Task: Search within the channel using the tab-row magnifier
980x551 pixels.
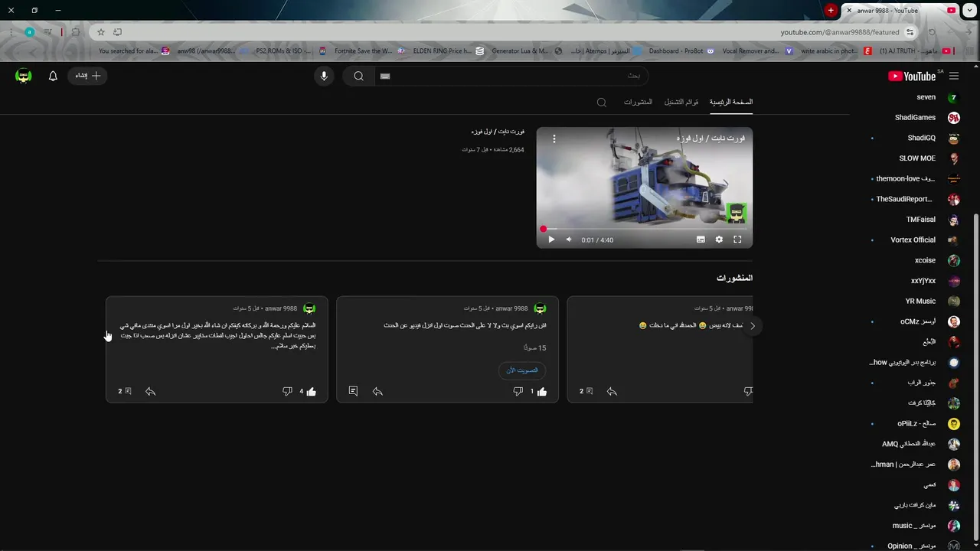Action: [602, 103]
